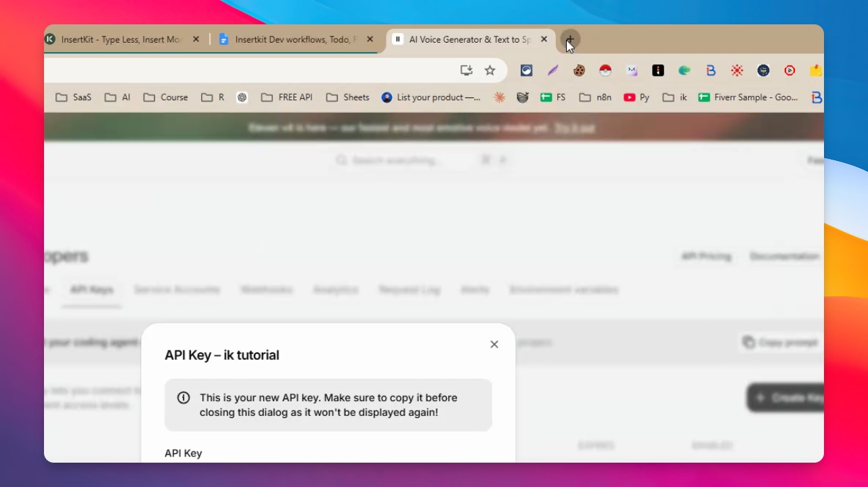Click the yellow sticky note extension

pyautogui.click(x=817, y=70)
